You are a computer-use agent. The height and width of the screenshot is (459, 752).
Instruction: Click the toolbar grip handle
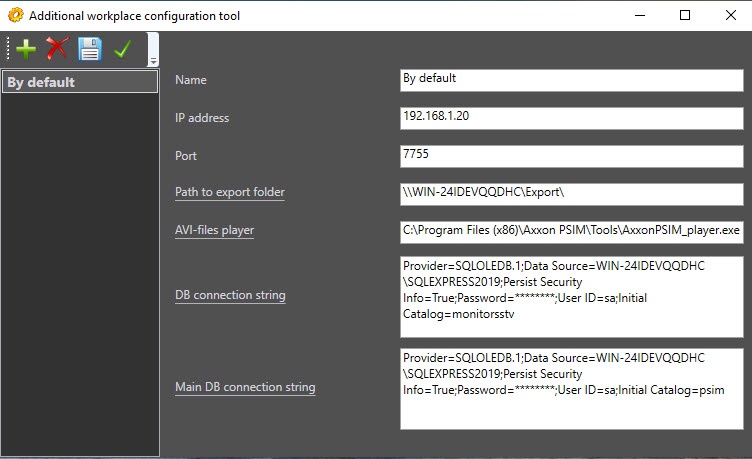[x=8, y=49]
